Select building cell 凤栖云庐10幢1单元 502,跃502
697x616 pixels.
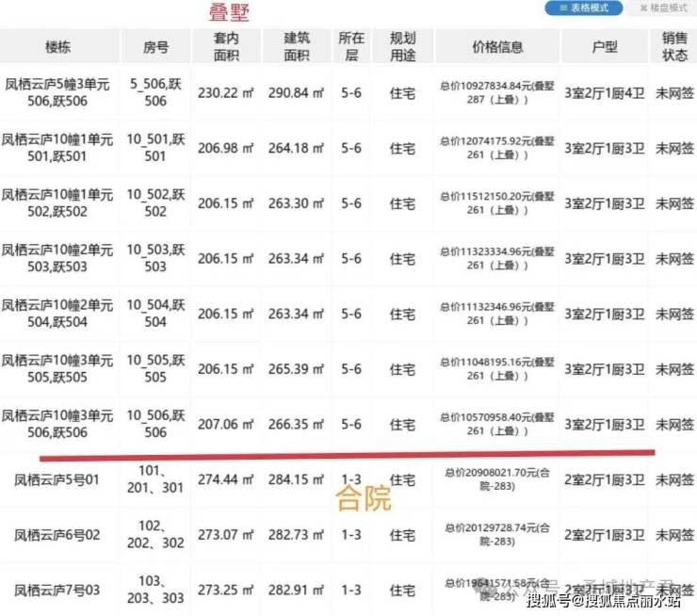(57, 203)
